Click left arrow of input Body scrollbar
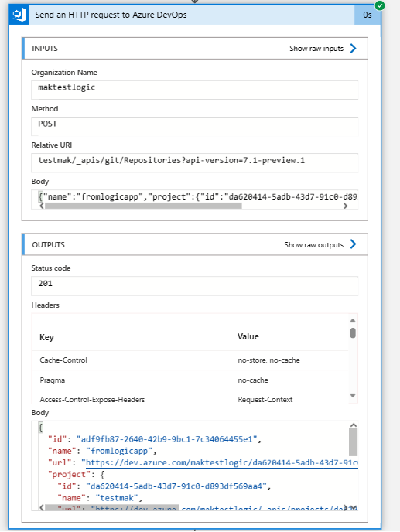400x532 pixels. 42,206
